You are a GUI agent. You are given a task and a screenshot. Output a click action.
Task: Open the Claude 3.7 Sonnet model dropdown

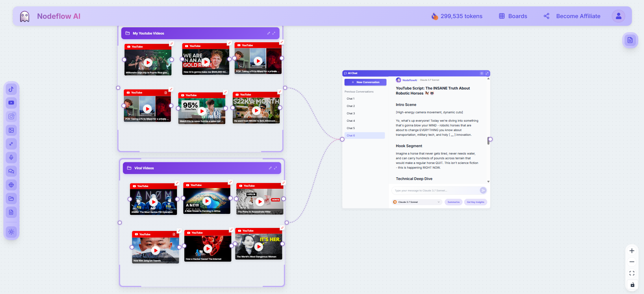[x=416, y=202]
